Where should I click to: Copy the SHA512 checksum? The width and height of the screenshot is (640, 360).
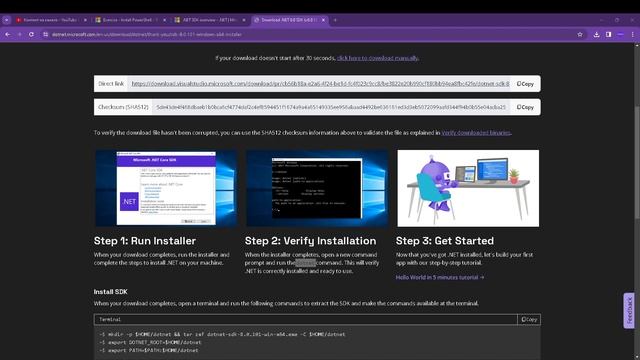tap(525, 107)
